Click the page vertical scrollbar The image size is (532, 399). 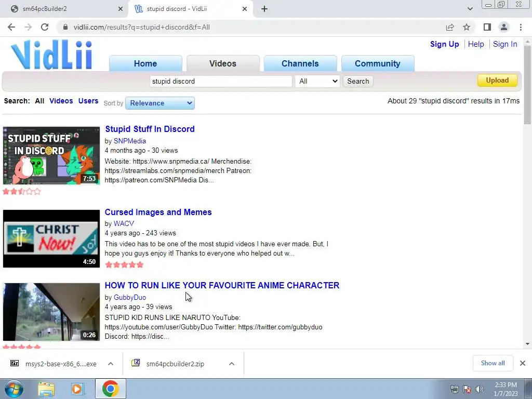[527, 85]
